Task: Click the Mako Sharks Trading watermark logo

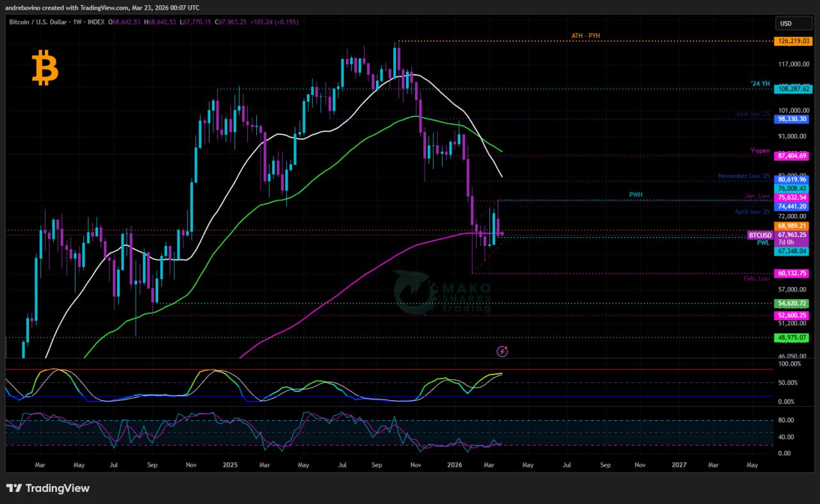Action: (x=442, y=293)
